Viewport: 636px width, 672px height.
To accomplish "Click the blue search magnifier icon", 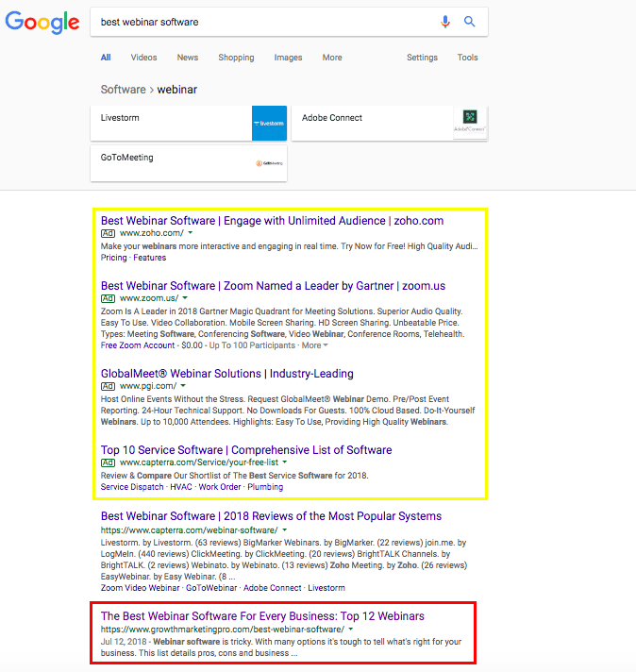I will click(x=470, y=22).
